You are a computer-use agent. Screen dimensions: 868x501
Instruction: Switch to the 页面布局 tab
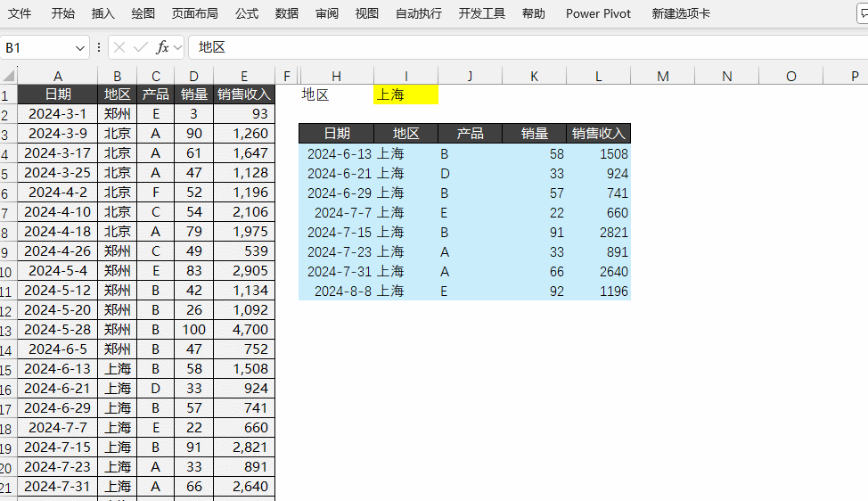pyautogui.click(x=195, y=14)
